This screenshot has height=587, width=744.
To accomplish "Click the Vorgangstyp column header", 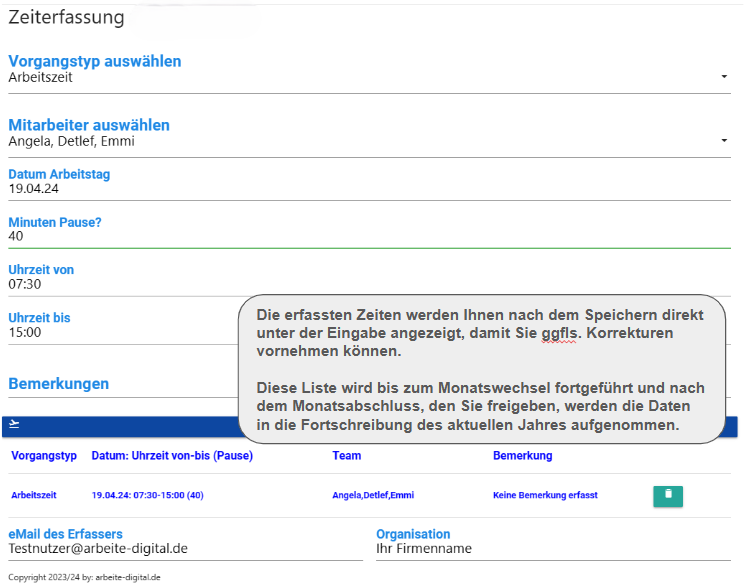I will [44, 456].
